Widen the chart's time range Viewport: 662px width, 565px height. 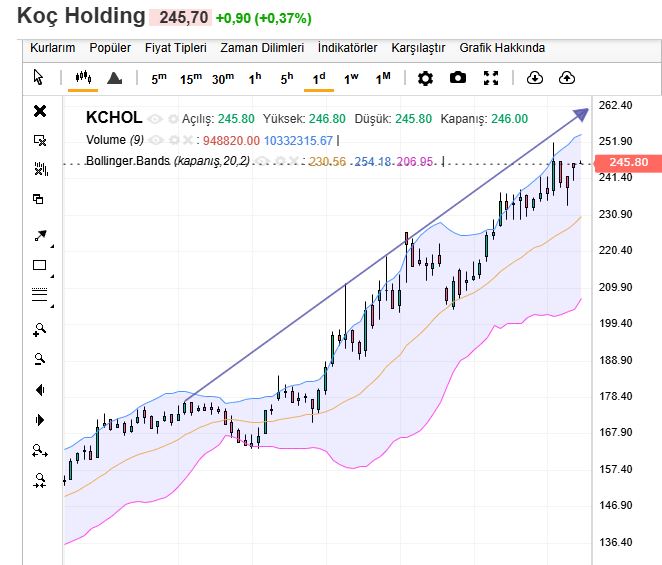[x=40, y=451]
